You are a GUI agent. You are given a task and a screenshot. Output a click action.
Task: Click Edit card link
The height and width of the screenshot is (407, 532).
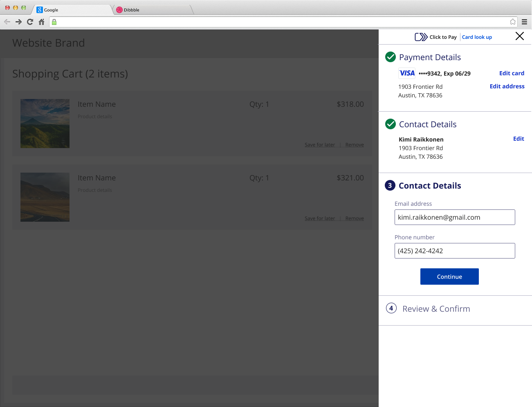[x=512, y=73]
